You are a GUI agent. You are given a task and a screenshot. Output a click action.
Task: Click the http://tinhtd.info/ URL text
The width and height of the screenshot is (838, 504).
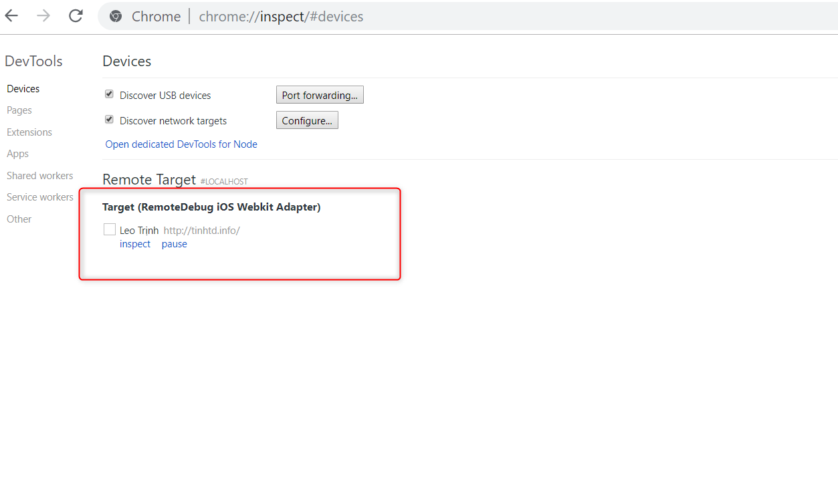pos(202,231)
